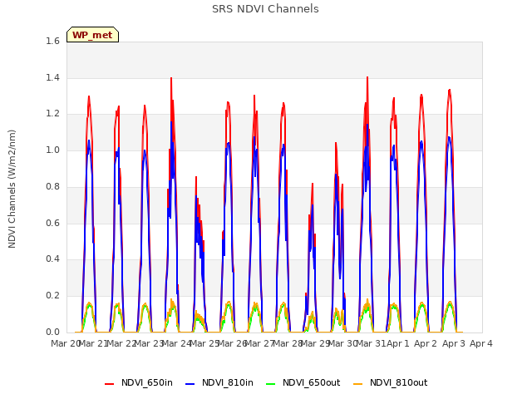
Task: Click the Apr 3 x-axis label
Action: click(454, 343)
